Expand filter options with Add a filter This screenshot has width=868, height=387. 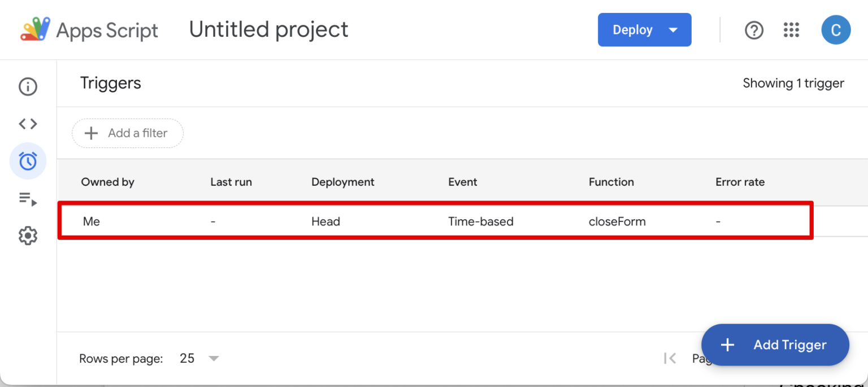[x=127, y=133]
